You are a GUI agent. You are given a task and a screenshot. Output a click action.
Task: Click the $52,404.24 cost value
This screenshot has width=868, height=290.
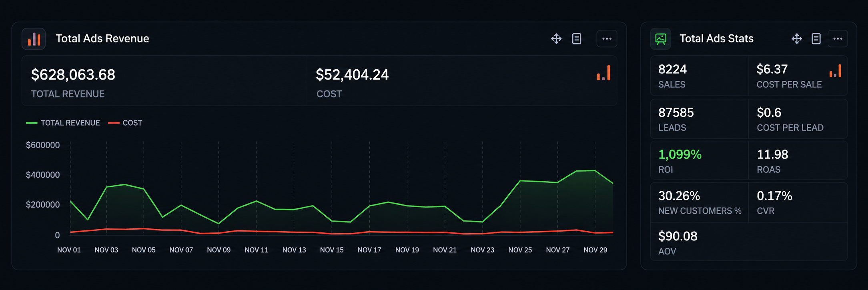[352, 75]
